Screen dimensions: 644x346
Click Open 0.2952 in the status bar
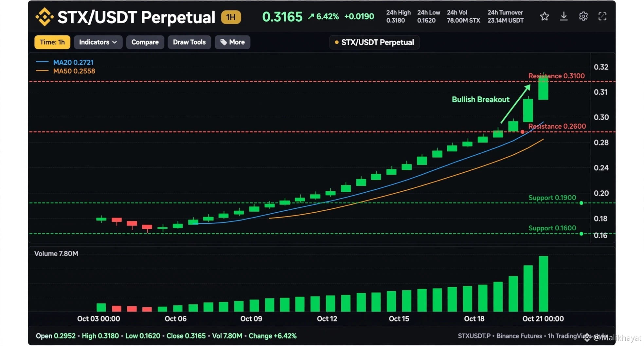tap(56, 336)
